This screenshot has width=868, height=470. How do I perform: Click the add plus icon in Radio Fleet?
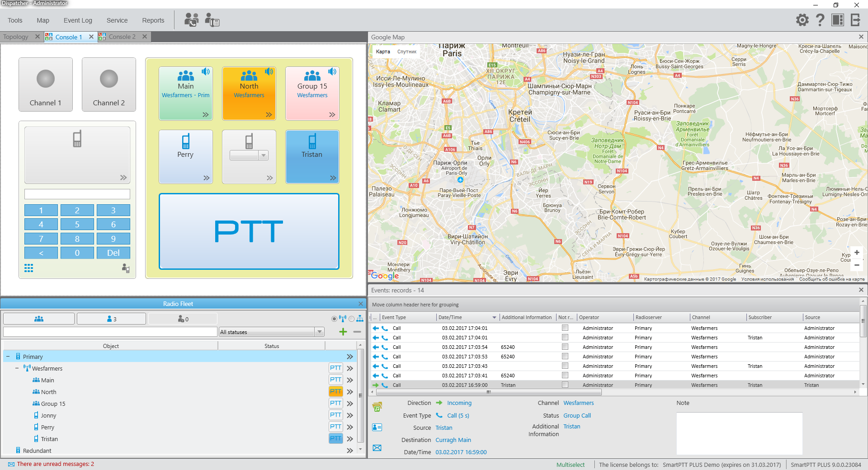[343, 332]
